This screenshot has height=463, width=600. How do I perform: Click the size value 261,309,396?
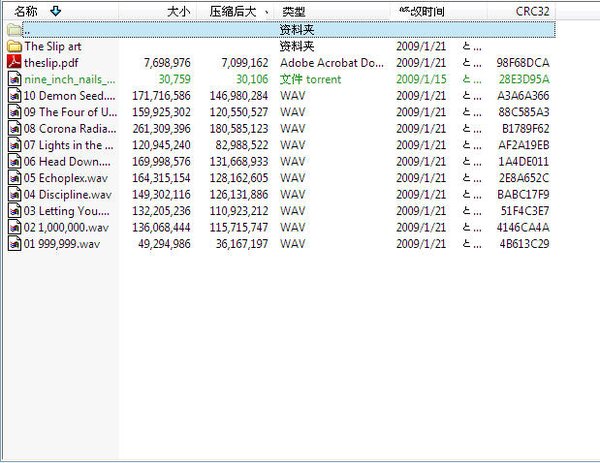pyautogui.click(x=161, y=129)
